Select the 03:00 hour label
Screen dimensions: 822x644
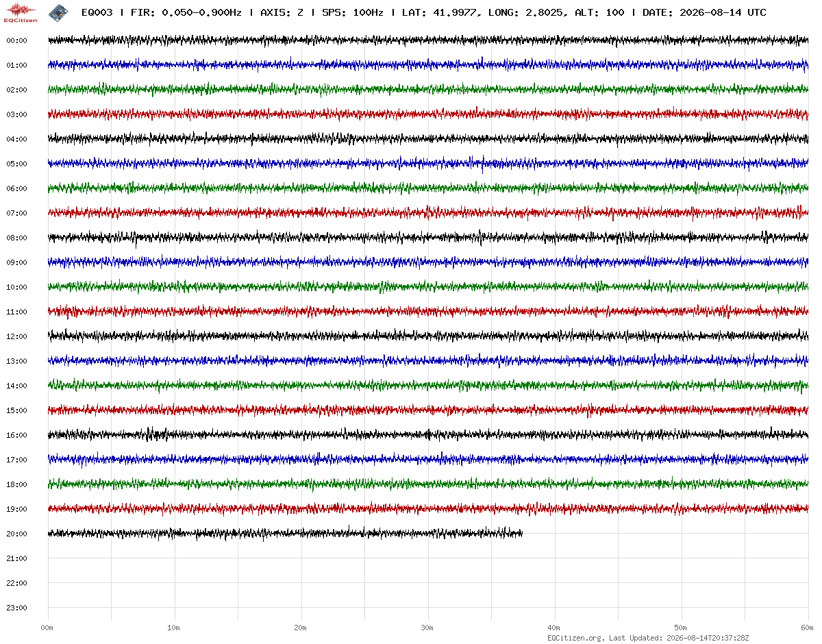[x=16, y=114]
